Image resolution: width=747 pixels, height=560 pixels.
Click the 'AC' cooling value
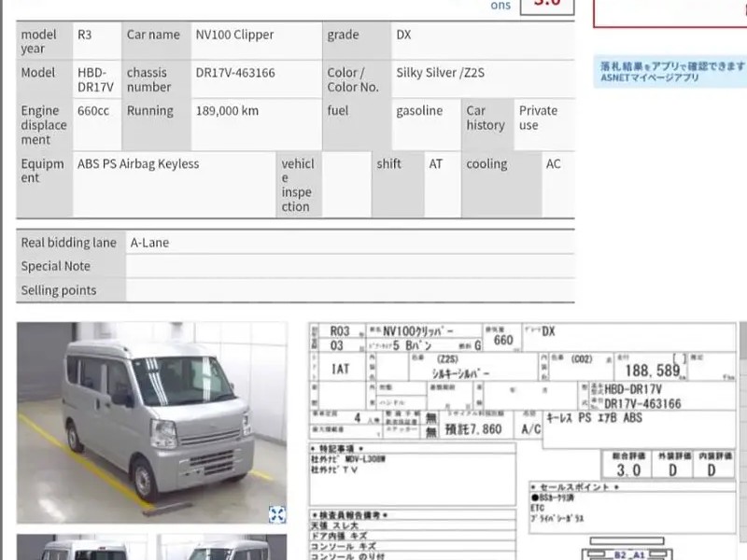click(x=553, y=164)
